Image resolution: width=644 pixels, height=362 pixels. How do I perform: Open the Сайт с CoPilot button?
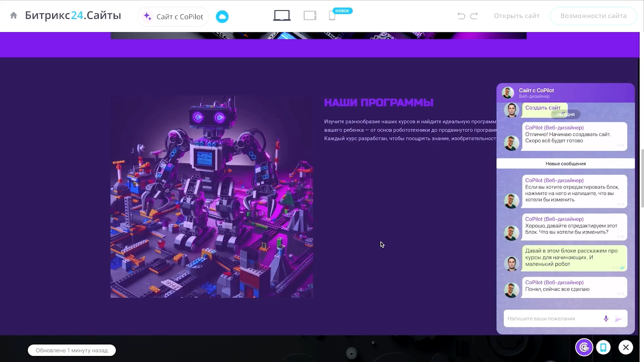click(x=173, y=16)
